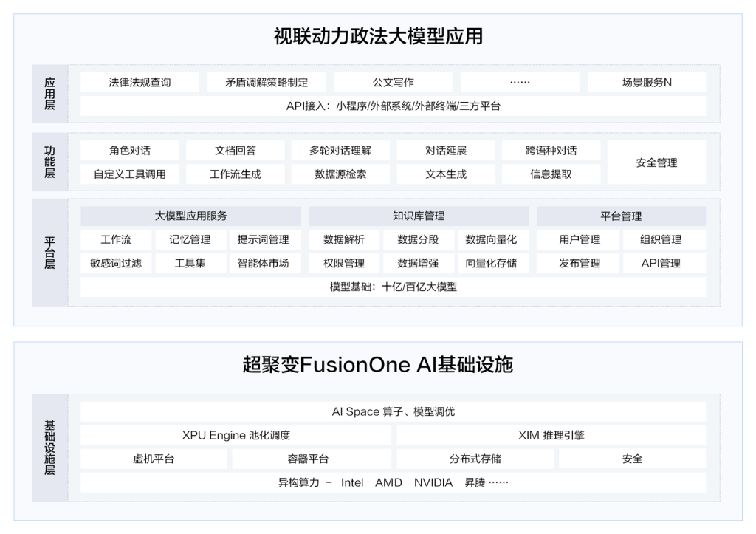Click the 分布式存储 infrastructure box
Screen dimensions: 756x534
[x=475, y=459]
